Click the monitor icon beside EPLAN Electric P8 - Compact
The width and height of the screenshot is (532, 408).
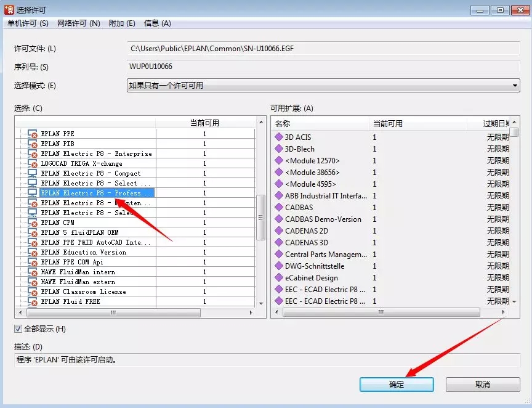coord(33,173)
